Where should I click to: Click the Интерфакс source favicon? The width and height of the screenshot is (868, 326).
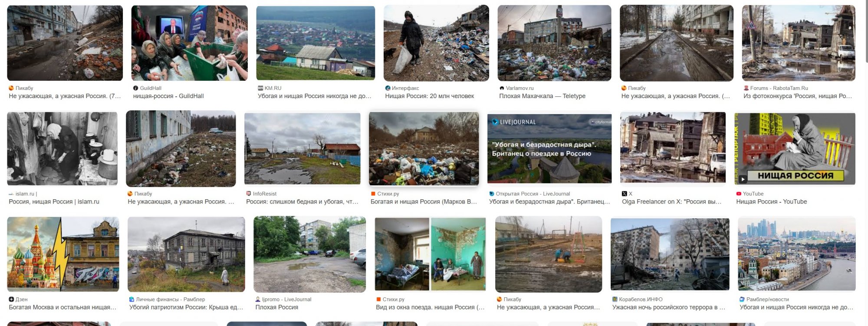click(388, 88)
